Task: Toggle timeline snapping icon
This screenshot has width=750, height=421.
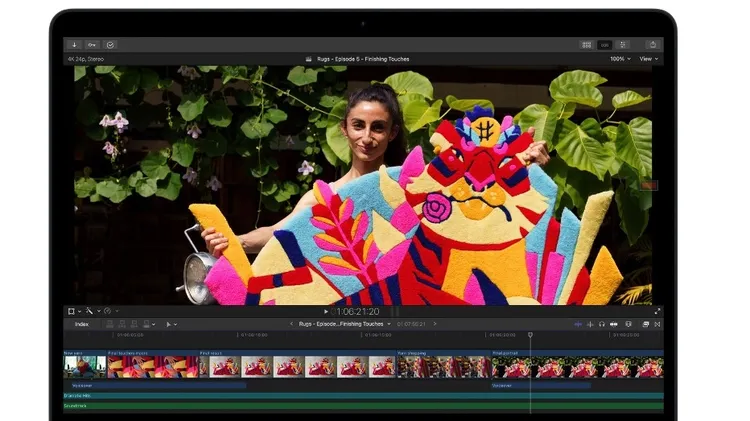Action: click(x=614, y=324)
